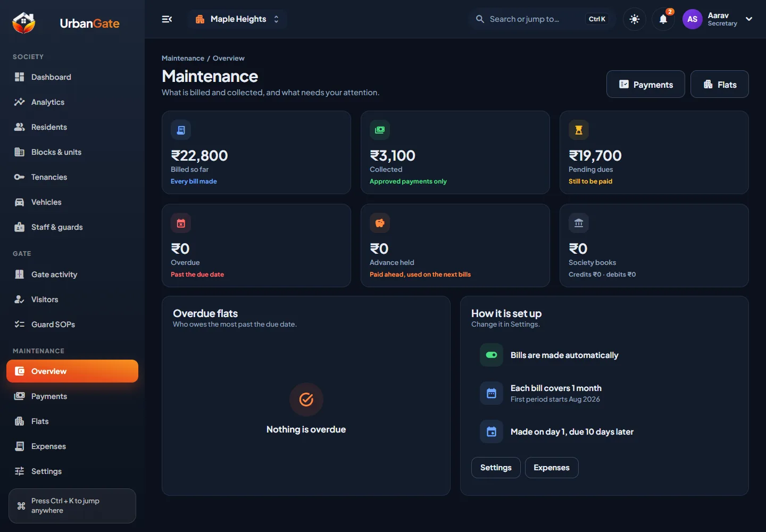Screen dimensions: 766x532
Task: Click the Nothing is overdue check icon
Action: click(306, 400)
